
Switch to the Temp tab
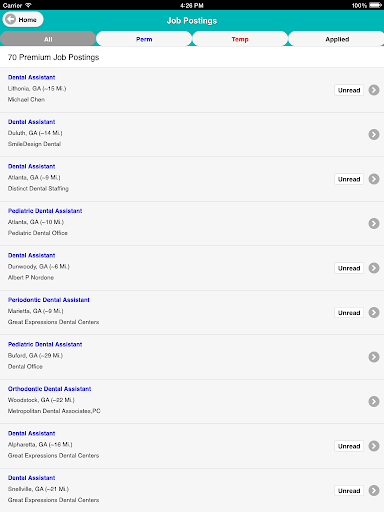point(240,39)
